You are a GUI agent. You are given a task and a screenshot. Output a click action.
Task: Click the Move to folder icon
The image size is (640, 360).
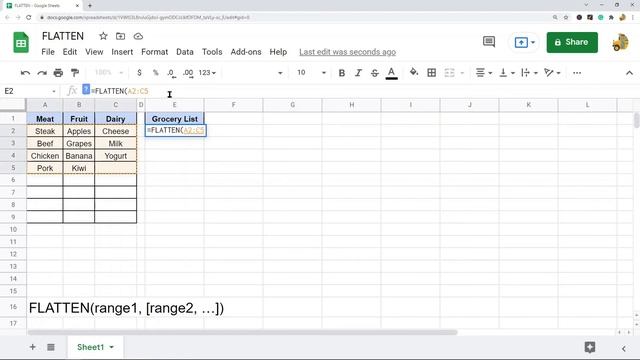[120, 36]
